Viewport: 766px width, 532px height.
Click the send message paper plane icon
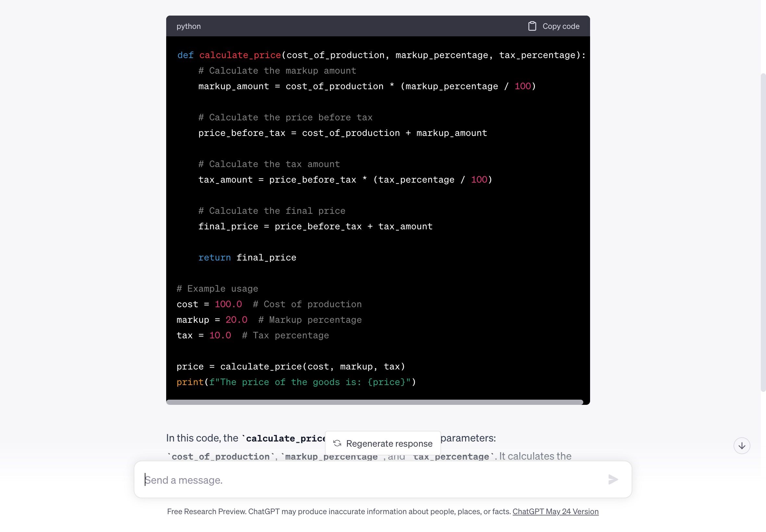[613, 479]
